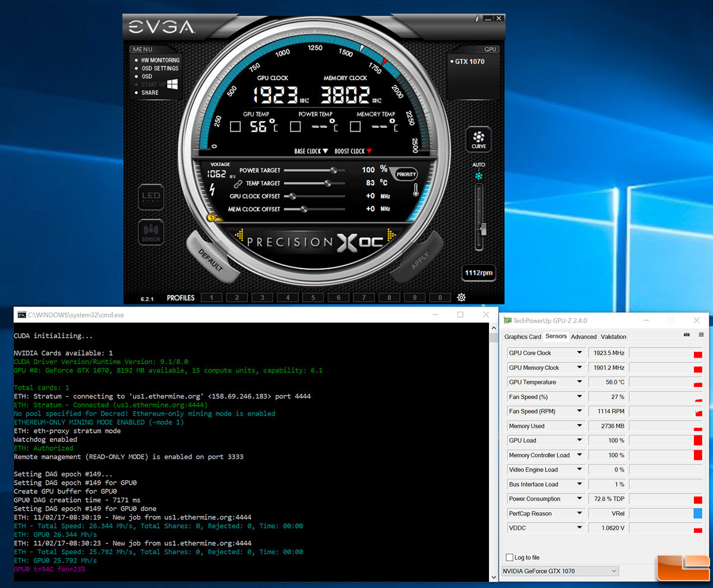
Task: Click the Priority button
Action: tap(406, 175)
